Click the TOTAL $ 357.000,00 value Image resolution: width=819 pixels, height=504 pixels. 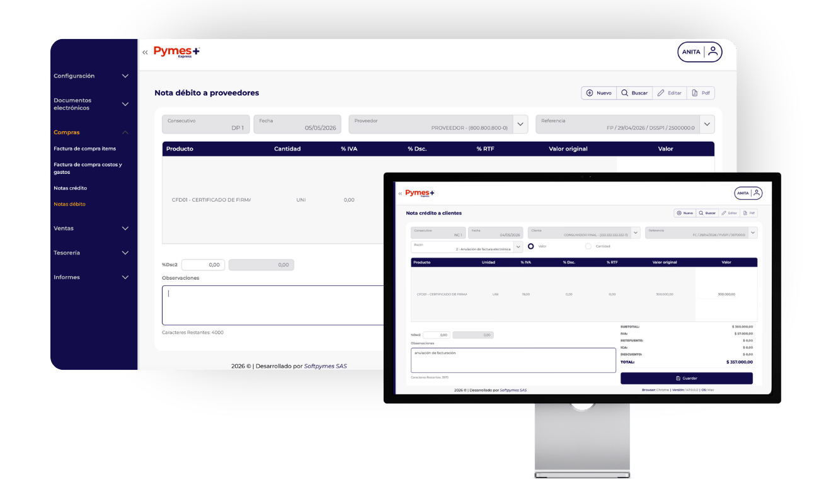click(x=740, y=362)
